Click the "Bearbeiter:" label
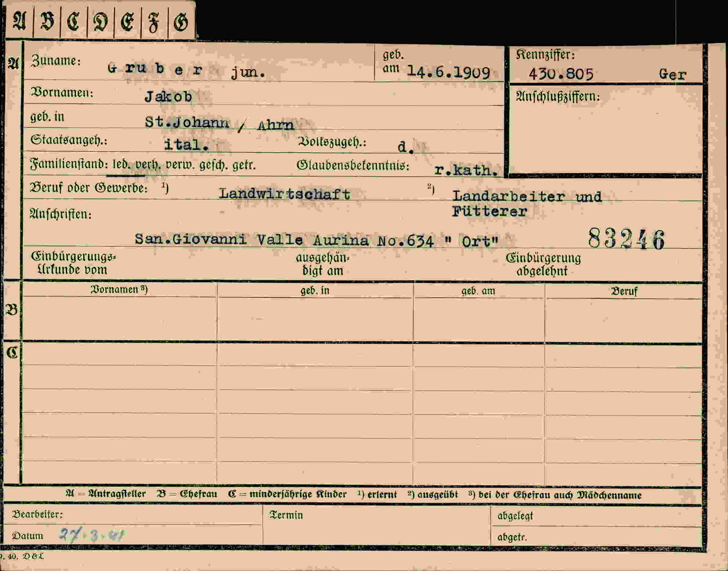The image size is (728, 571). (x=38, y=514)
